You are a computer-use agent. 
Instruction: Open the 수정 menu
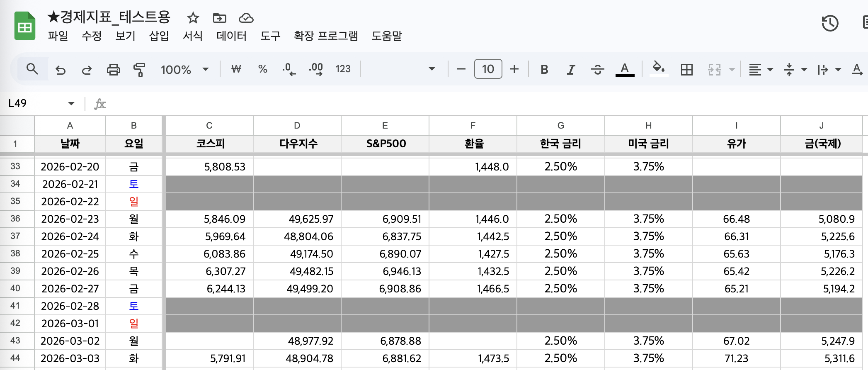coord(92,36)
